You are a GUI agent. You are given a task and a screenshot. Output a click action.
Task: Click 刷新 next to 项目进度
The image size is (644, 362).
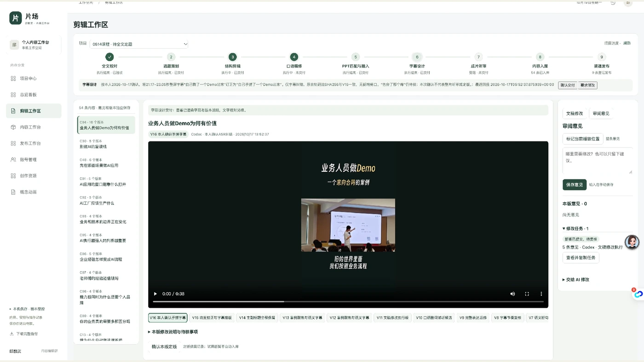627,43
